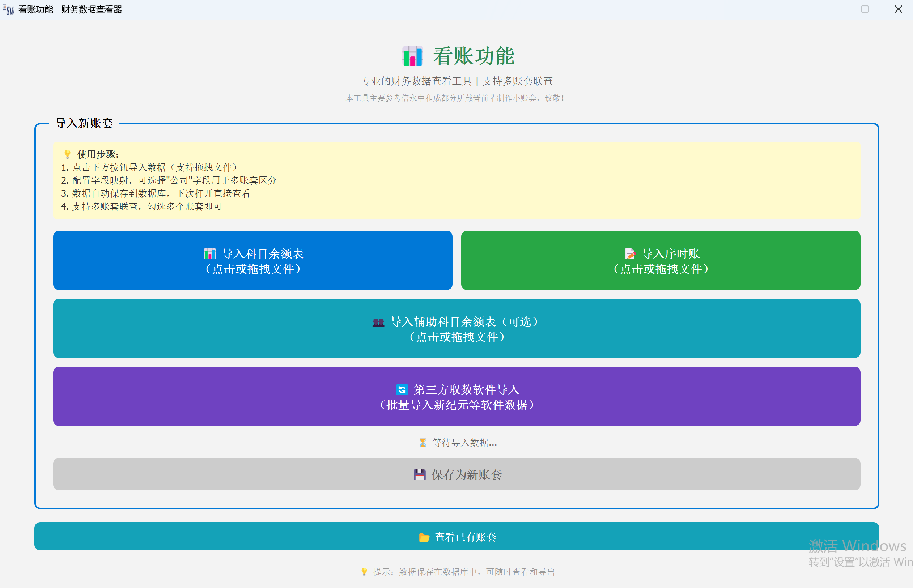Click the floppy disk icon on 保存为新账套

tap(419, 474)
